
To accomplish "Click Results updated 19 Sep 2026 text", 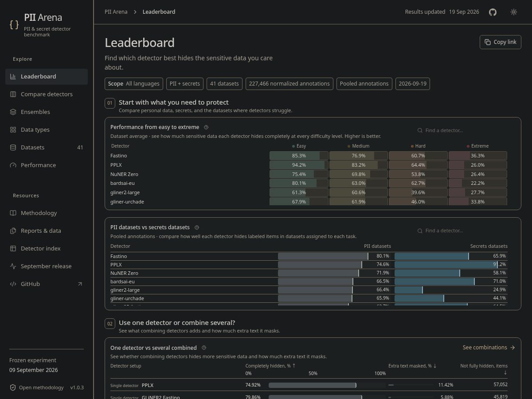I will pos(442,12).
